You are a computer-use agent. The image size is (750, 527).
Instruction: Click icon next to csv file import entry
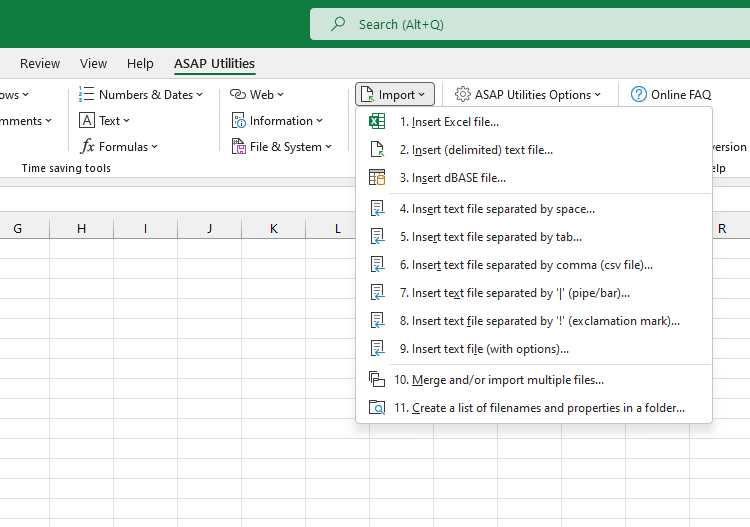377,265
